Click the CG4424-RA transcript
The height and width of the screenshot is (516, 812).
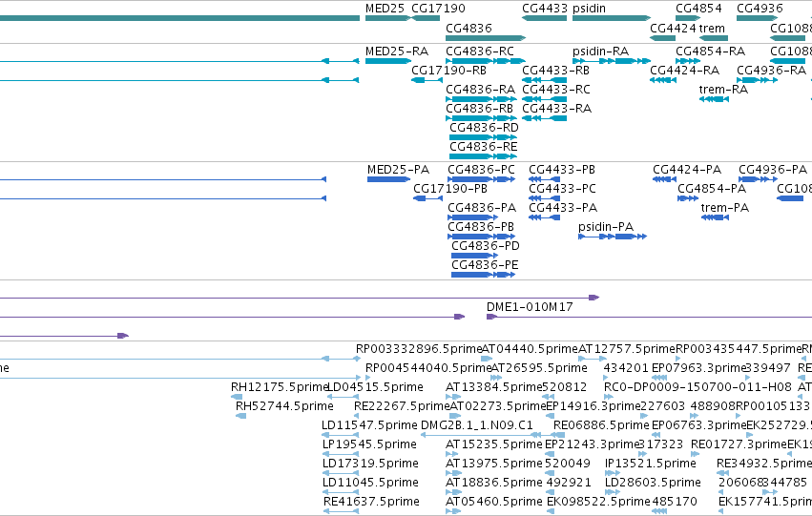click(x=663, y=80)
